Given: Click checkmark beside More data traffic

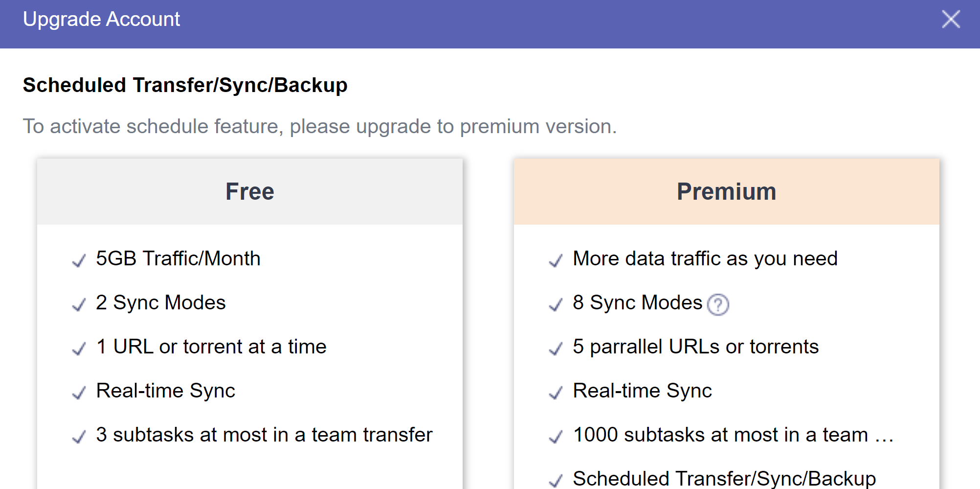Looking at the screenshot, I should click(x=556, y=260).
